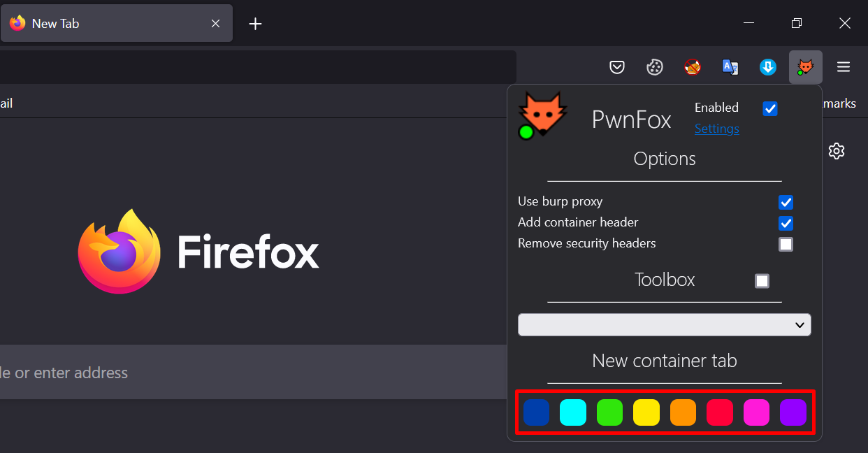Image resolution: width=868 pixels, height=453 pixels.
Task: Minimize the Firefox window
Action: point(749,23)
